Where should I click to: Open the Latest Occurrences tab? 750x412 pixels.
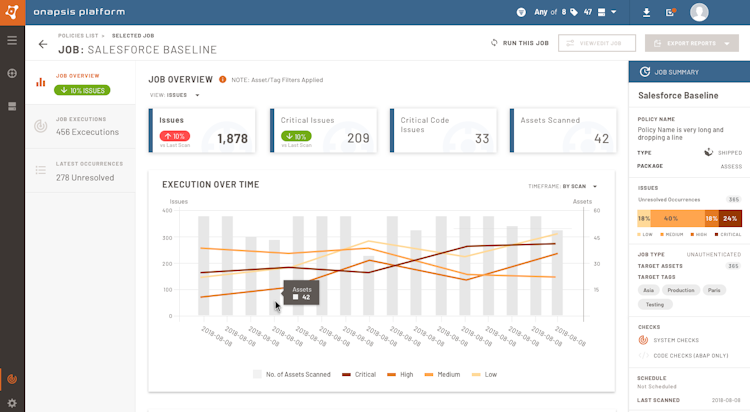point(80,171)
